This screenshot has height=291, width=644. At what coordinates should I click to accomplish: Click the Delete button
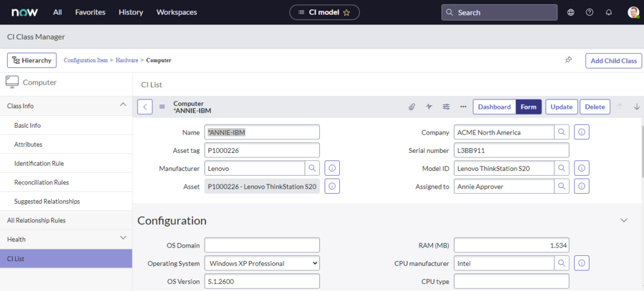coord(595,107)
